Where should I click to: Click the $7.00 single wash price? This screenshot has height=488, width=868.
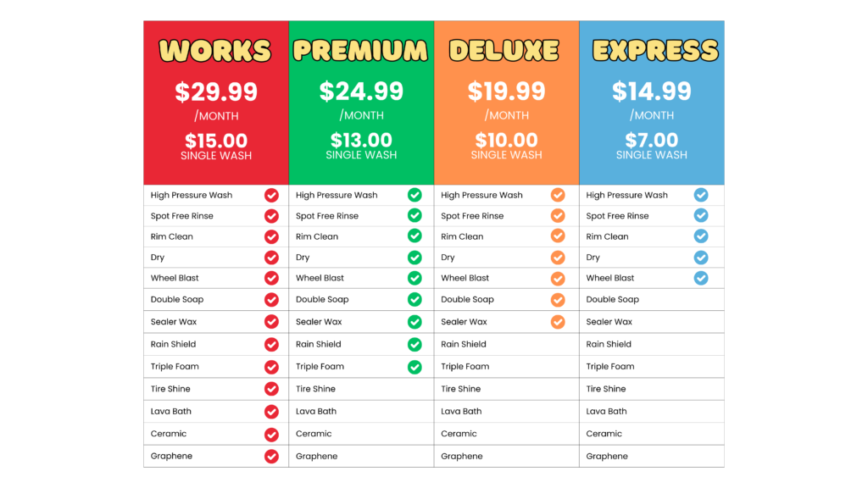point(652,140)
